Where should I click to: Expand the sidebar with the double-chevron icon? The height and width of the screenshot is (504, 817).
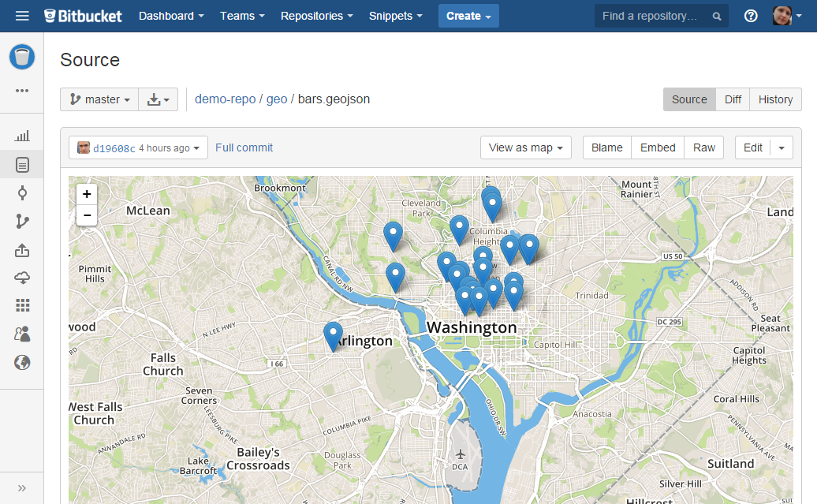click(x=22, y=487)
